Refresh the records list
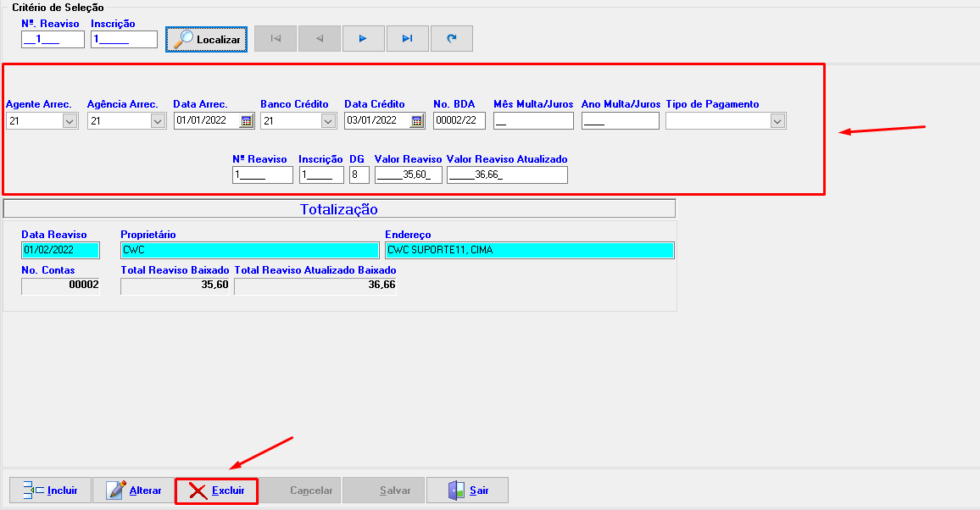 (x=451, y=39)
